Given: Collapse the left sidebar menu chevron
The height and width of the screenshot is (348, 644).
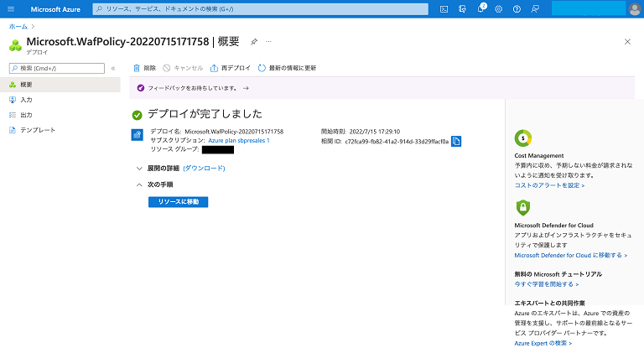Looking at the screenshot, I should click(113, 68).
